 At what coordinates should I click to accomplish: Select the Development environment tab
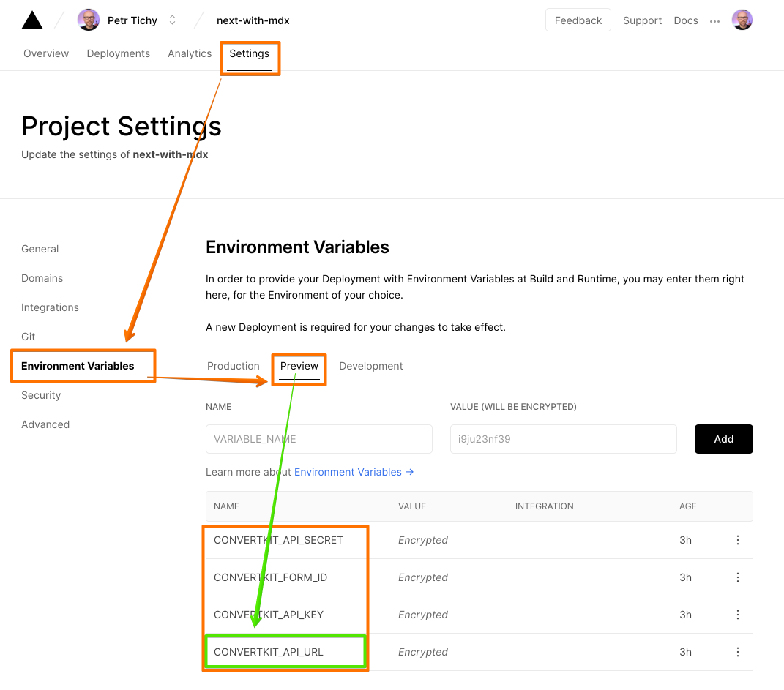coord(371,366)
